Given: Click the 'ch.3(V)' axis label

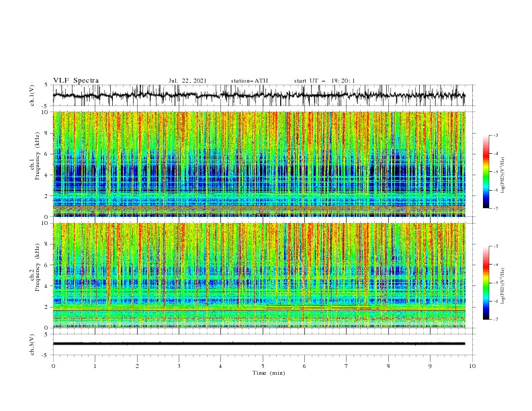Looking at the screenshot, I should click(x=32, y=345).
